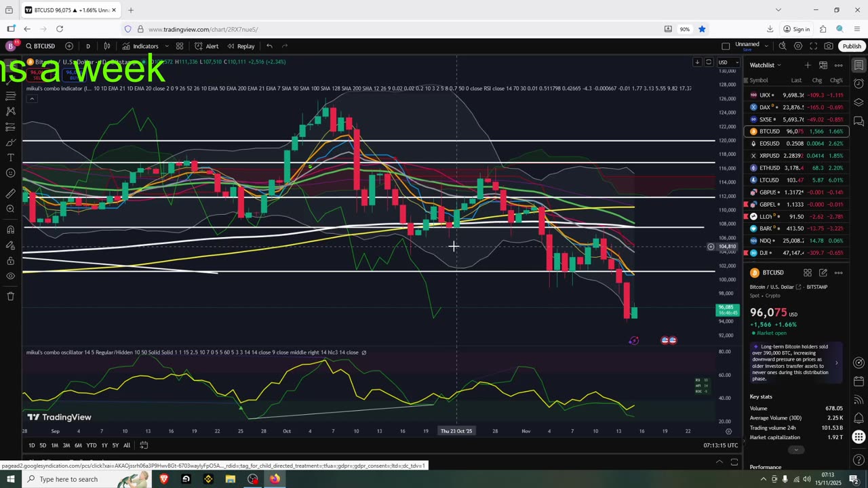The width and height of the screenshot is (868, 488).
Task: Open the Indicators dialog
Action: click(140, 46)
